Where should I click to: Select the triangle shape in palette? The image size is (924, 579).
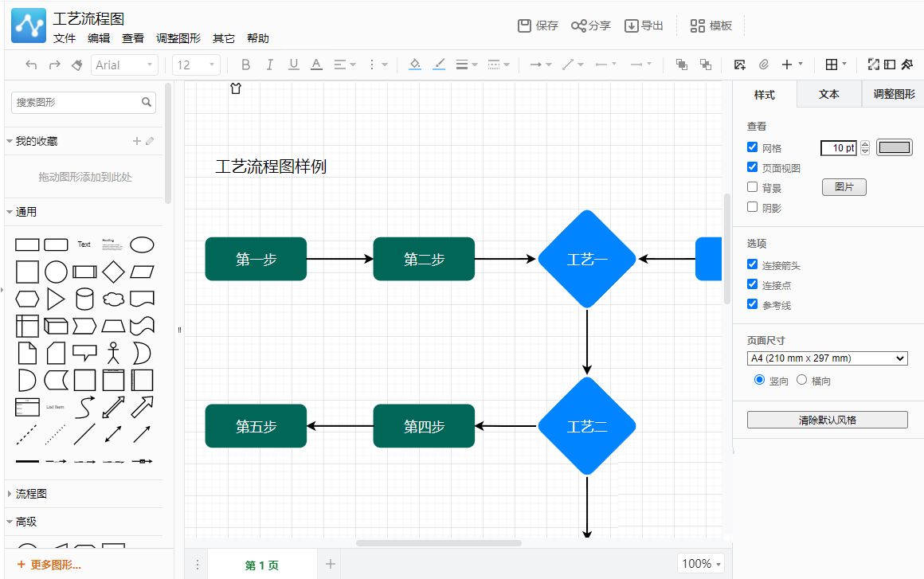[x=56, y=299]
